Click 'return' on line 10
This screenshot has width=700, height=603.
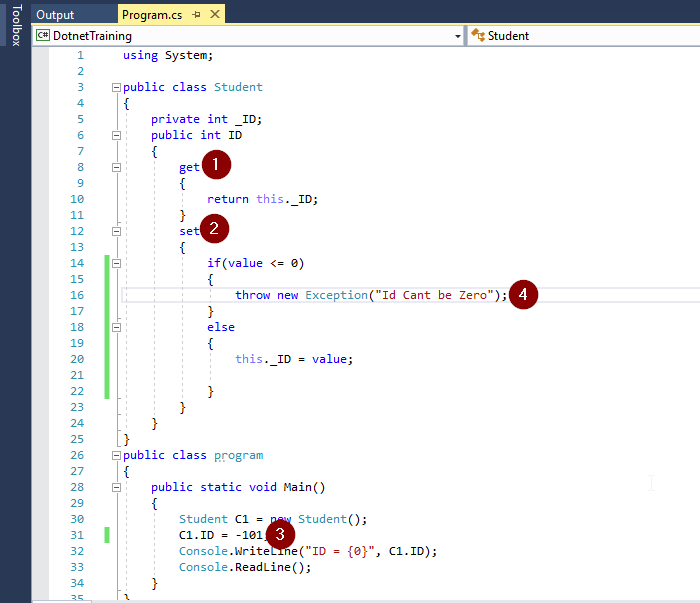click(228, 199)
